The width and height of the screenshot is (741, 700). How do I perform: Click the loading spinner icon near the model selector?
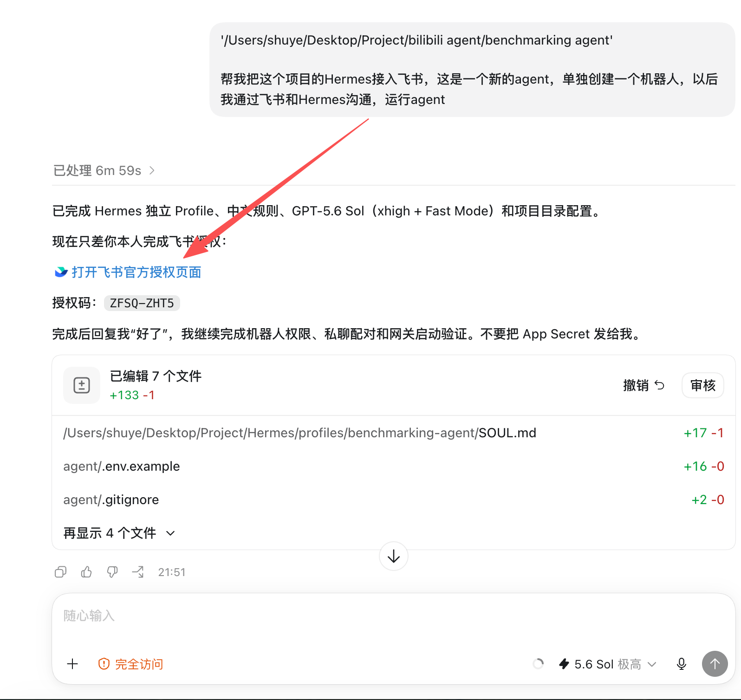(x=538, y=664)
